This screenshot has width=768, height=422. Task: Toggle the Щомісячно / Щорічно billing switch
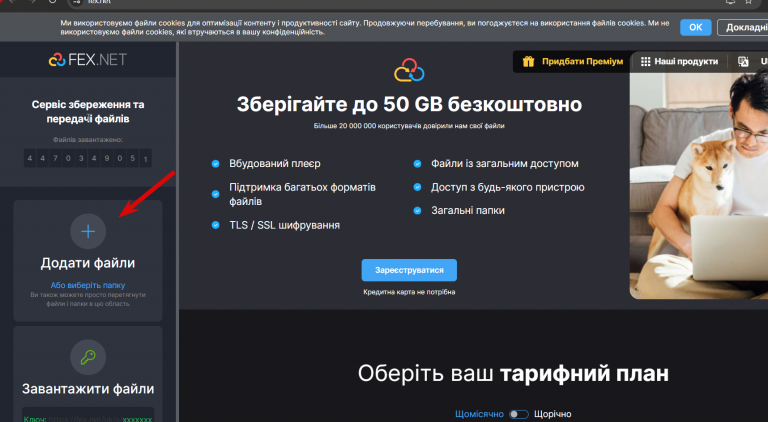[519, 414]
